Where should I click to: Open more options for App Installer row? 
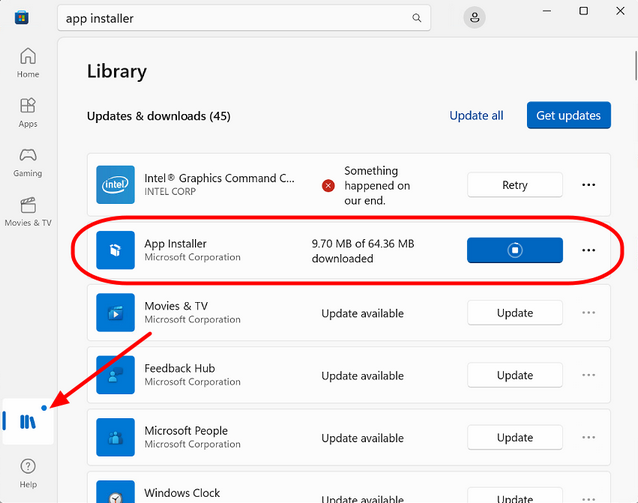588,250
